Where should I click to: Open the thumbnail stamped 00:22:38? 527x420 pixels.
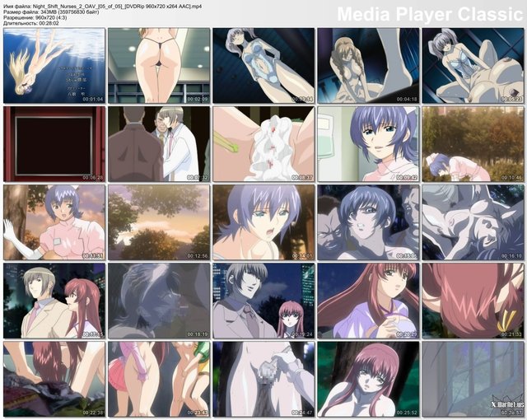(54, 380)
